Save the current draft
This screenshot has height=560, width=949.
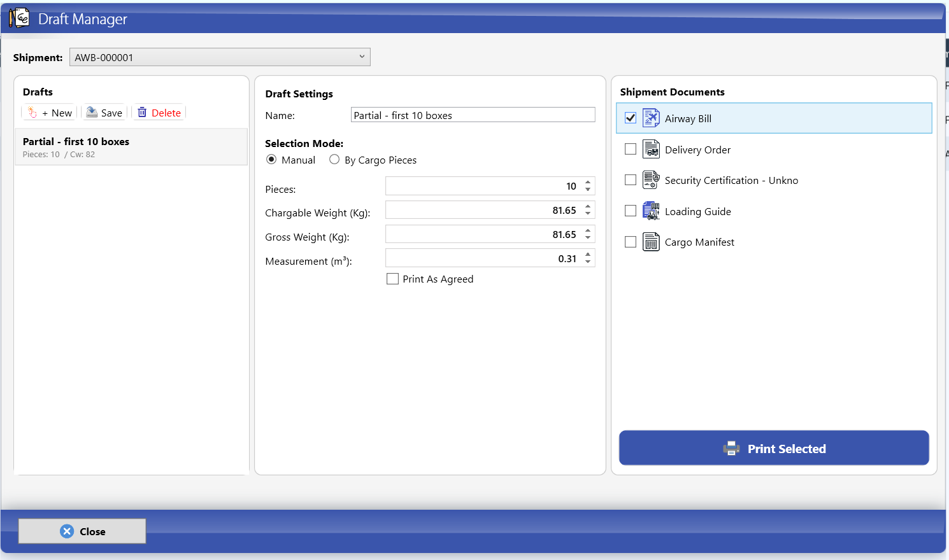104,113
